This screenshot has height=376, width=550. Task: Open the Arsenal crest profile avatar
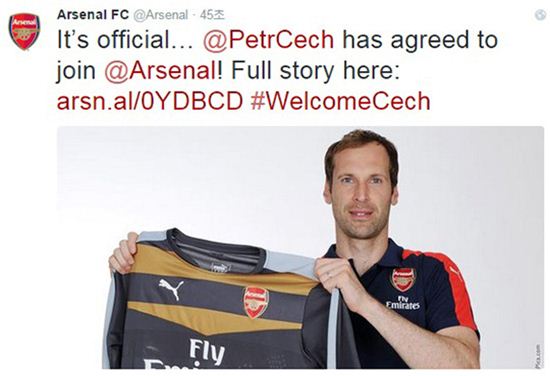(24, 32)
